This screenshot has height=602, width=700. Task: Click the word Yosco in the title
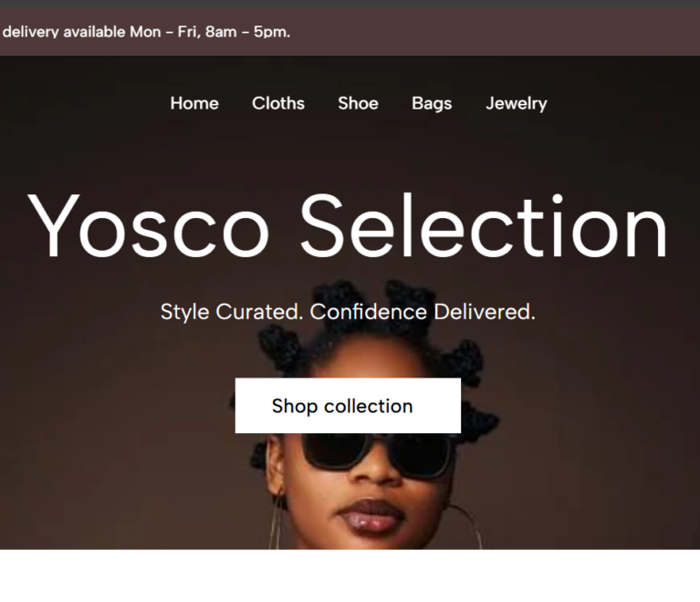coord(148,227)
